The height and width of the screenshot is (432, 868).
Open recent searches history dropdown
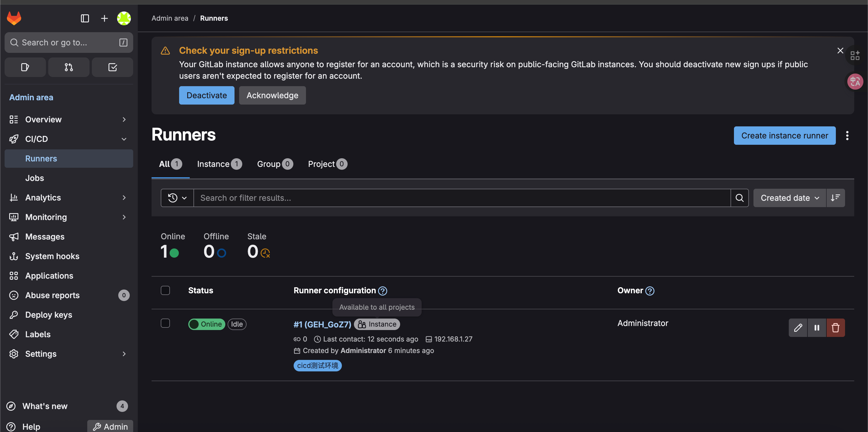[x=177, y=198]
